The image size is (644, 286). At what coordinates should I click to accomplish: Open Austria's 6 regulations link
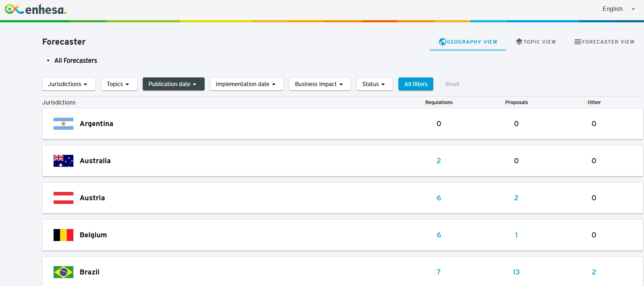(439, 198)
